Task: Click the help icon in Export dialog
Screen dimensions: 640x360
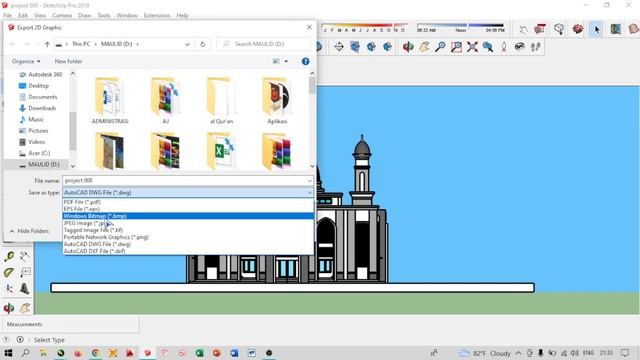Action: 305,61
